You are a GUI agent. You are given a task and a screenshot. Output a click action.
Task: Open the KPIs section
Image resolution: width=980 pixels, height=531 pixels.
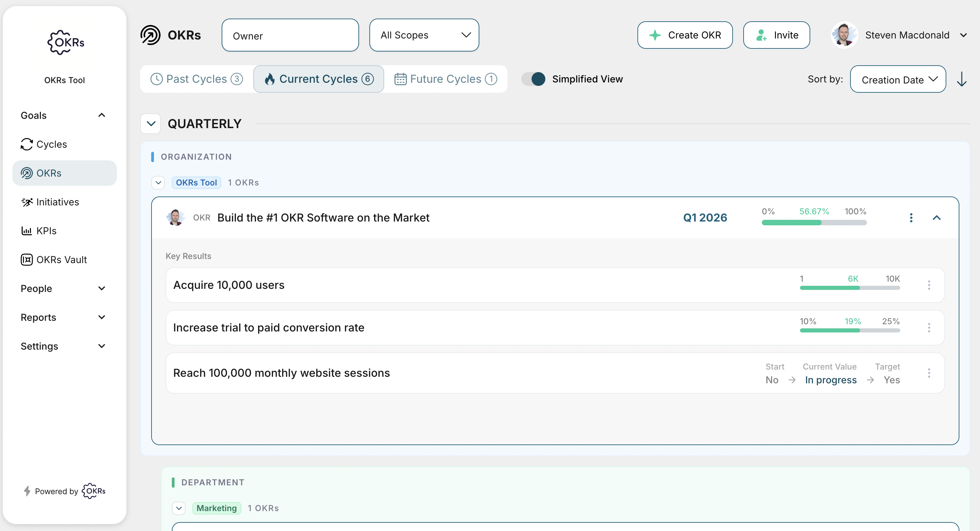pyautogui.click(x=46, y=230)
